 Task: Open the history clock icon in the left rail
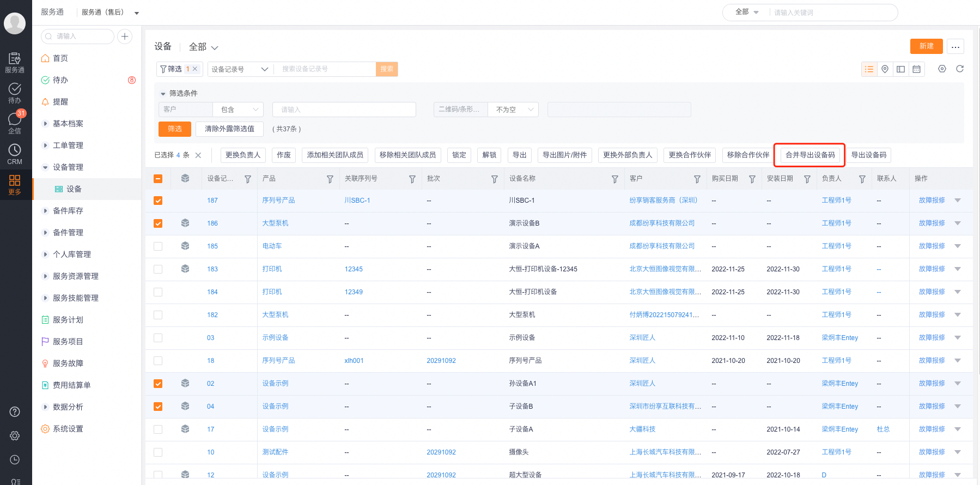coord(15,460)
